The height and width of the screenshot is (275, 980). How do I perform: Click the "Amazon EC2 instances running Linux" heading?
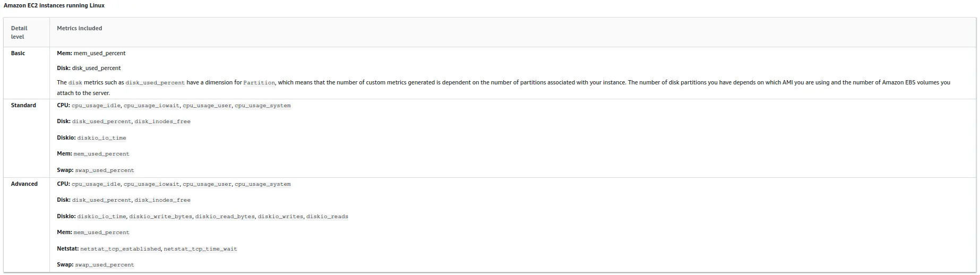coord(54,5)
